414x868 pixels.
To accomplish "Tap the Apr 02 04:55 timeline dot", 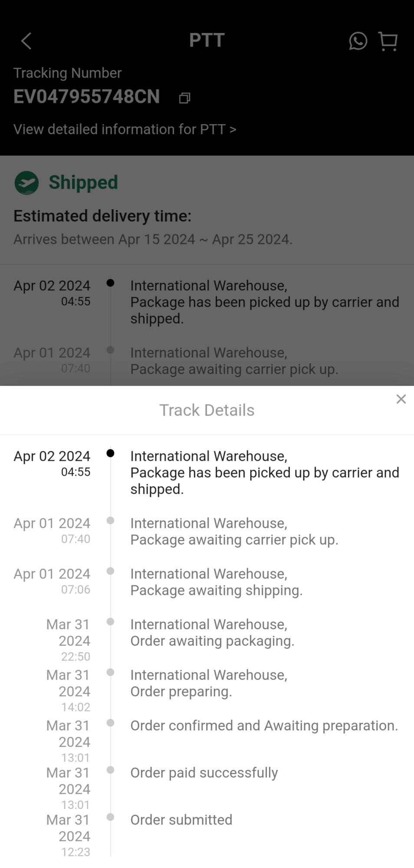I will click(110, 453).
